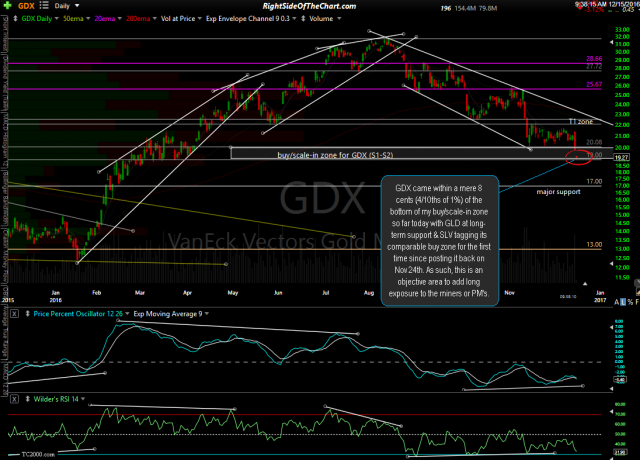This screenshot has width=640, height=460.
Task: Click the Jan 2017 time axis label
Action: point(600,296)
